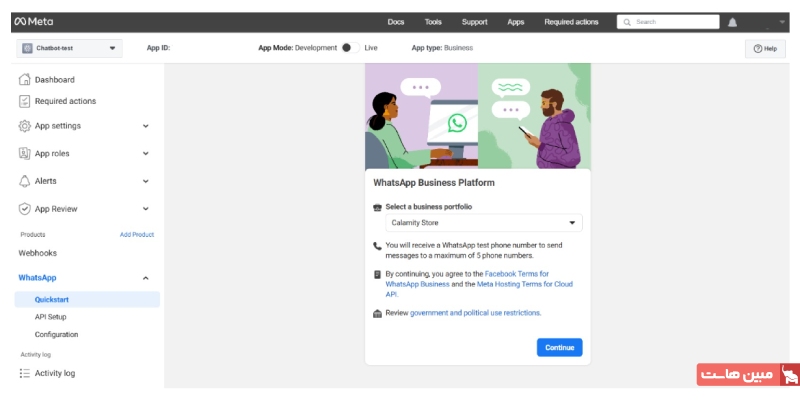The height and width of the screenshot is (400, 800).
Task: Click the notifications bell icon
Action: (732, 22)
